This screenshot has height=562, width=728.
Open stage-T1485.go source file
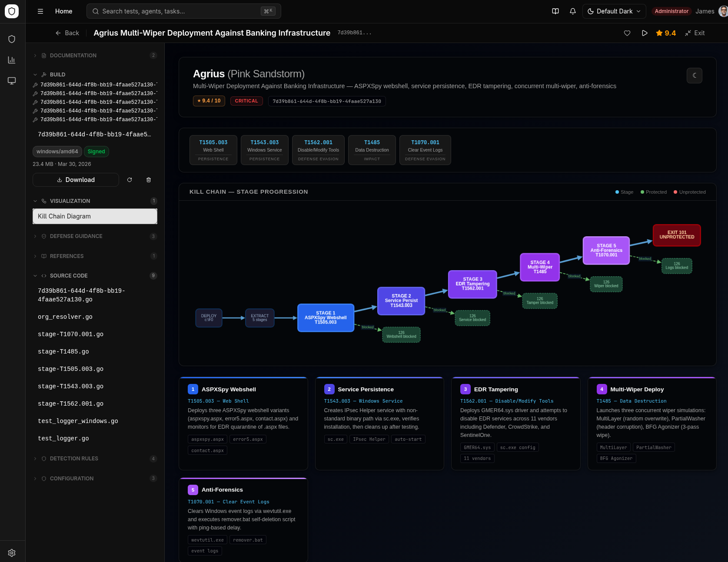95,352
